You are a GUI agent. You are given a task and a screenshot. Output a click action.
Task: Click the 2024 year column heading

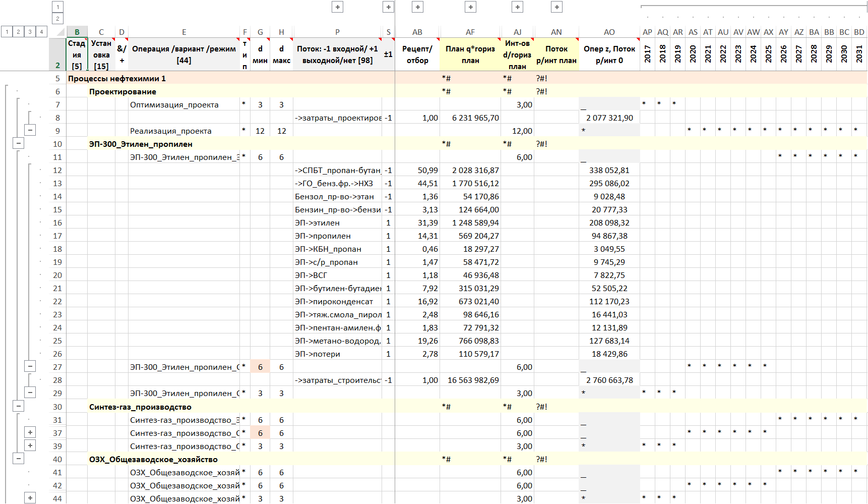tap(753, 54)
